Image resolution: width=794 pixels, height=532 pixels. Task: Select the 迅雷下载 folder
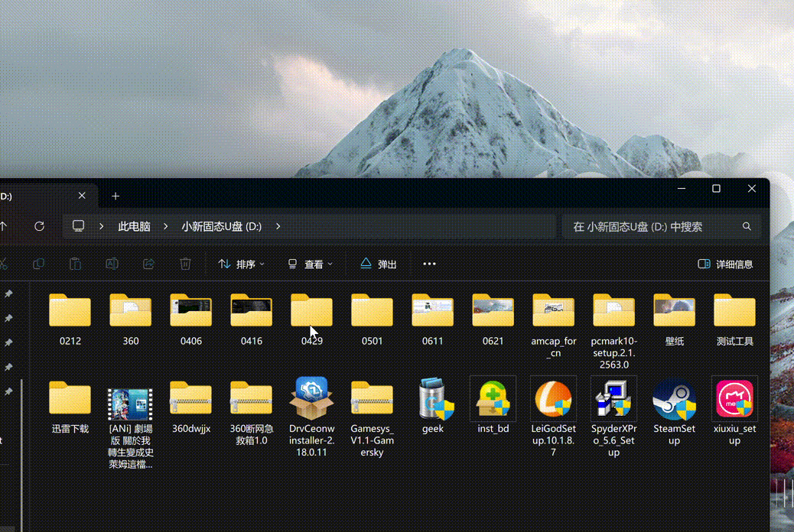[70, 407]
